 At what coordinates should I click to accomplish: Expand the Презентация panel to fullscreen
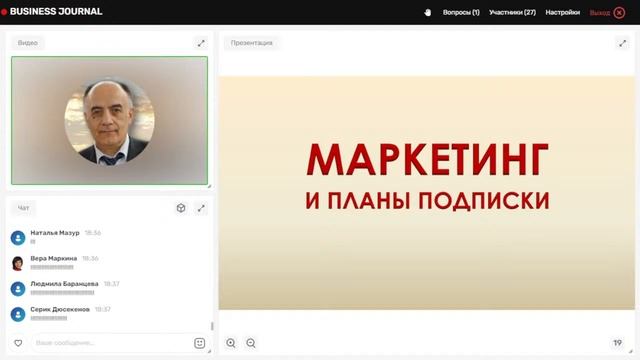tap(622, 43)
